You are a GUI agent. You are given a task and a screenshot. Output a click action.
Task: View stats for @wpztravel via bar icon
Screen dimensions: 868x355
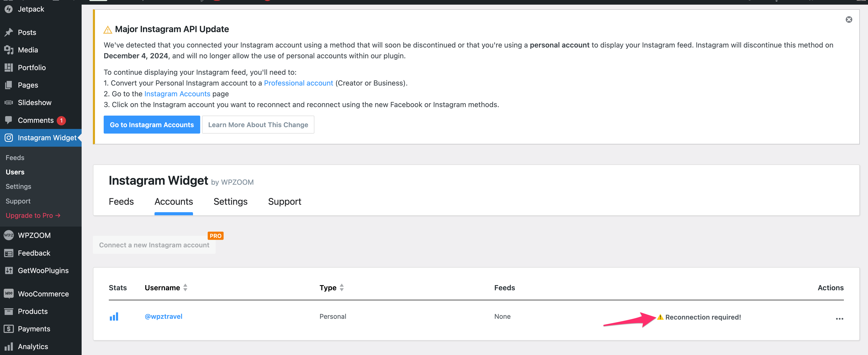[114, 316]
